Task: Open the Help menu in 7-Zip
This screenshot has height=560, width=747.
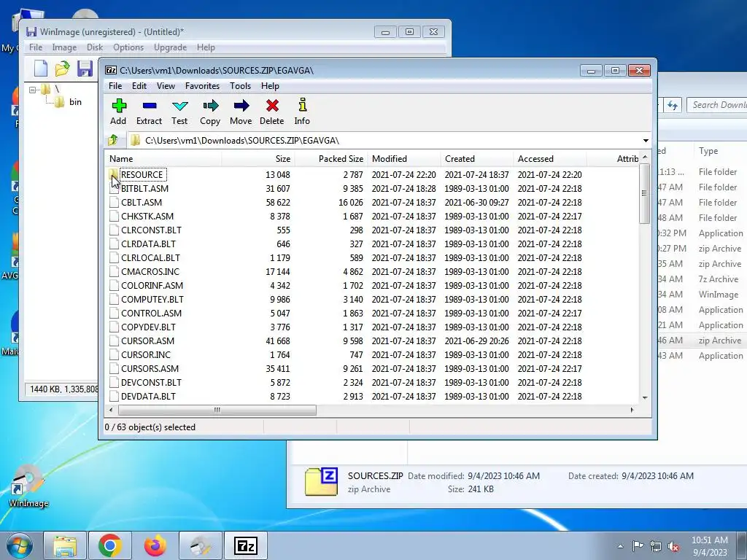Action: pyautogui.click(x=270, y=86)
